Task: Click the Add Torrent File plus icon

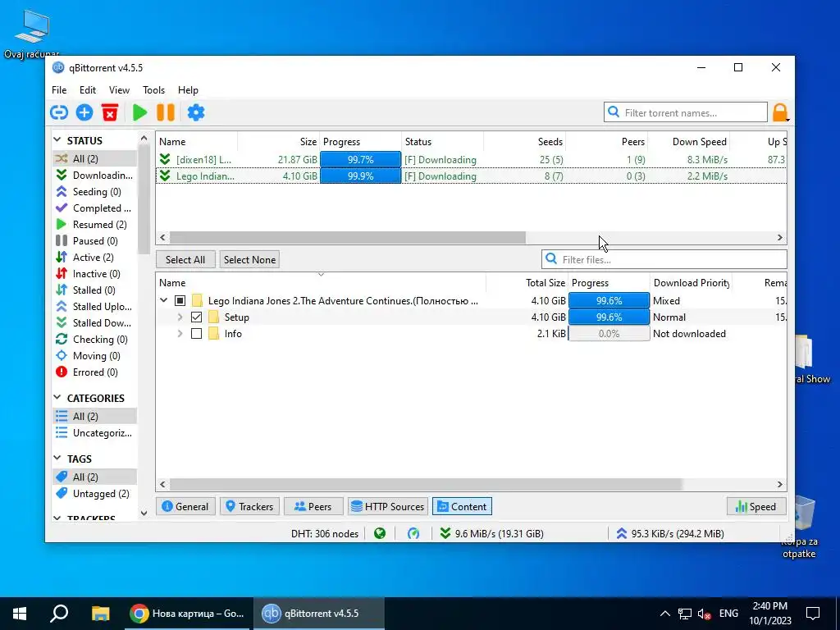Action: tap(84, 112)
